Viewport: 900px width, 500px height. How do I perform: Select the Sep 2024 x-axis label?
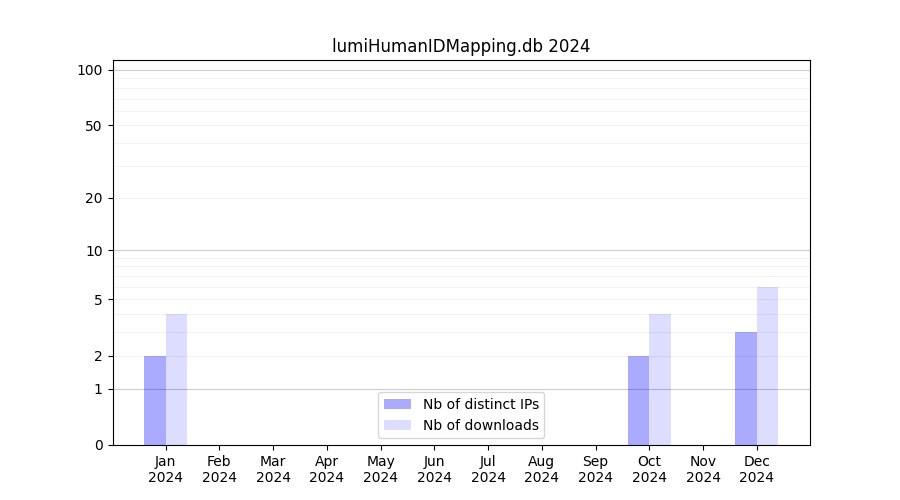point(595,469)
